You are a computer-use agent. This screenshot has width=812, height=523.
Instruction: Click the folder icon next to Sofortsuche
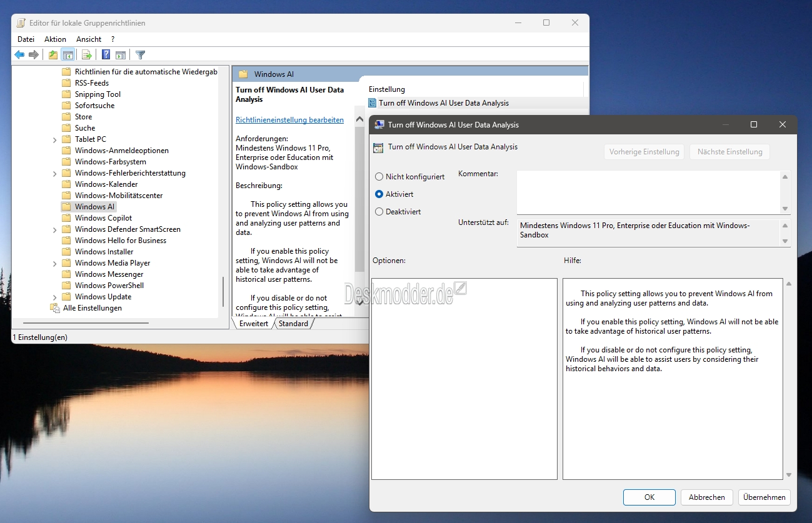66,106
